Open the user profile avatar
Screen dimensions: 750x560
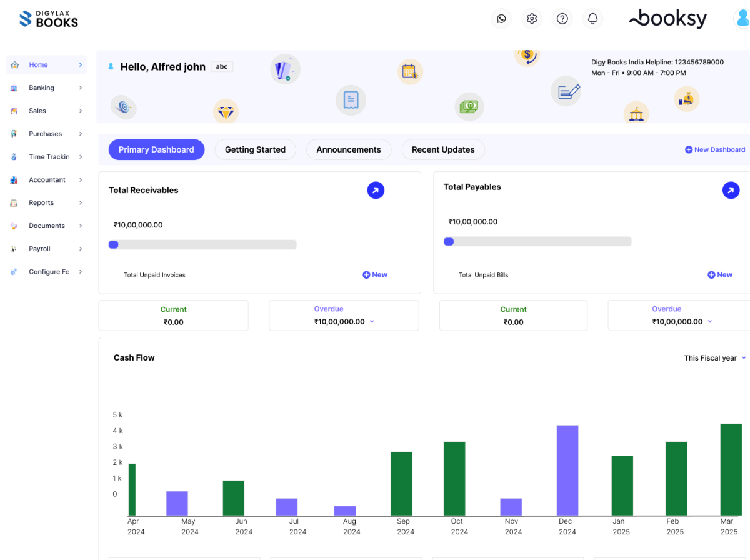pos(742,19)
